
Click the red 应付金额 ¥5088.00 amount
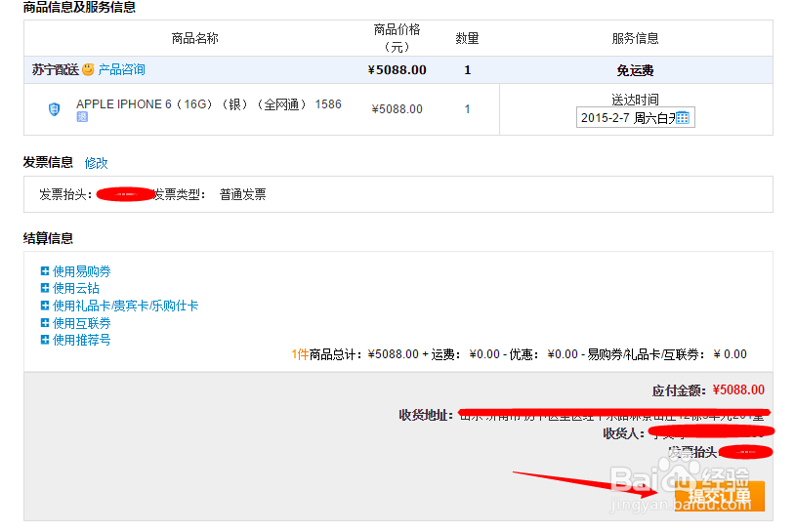(738, 389)
